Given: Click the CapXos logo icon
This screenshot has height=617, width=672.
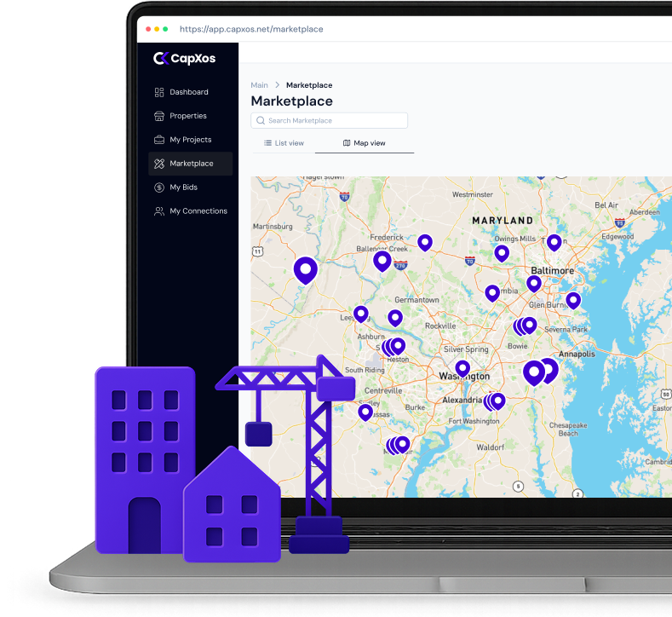Looking at the screenshot, I should (x=162, y=58).
